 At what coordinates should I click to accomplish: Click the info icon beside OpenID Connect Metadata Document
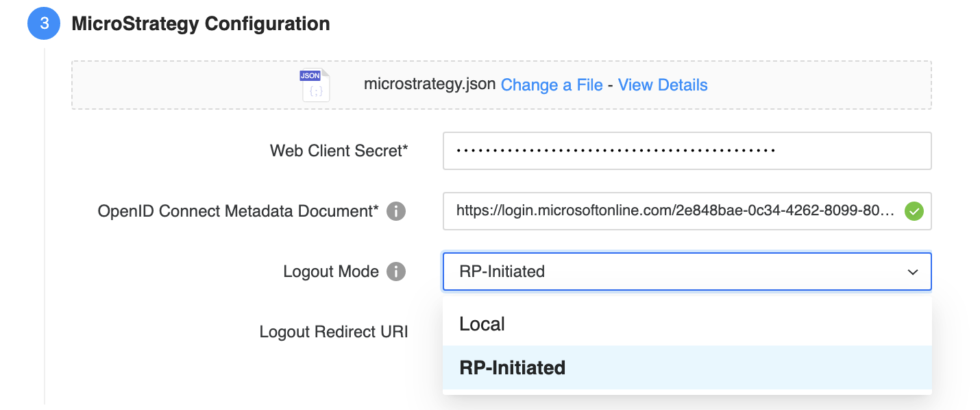(x=396, y=211)
